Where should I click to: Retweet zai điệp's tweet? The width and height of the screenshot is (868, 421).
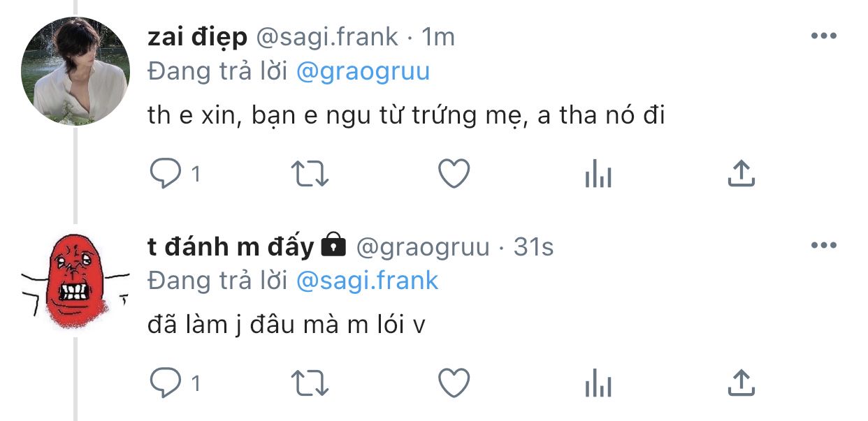point(309,174)
